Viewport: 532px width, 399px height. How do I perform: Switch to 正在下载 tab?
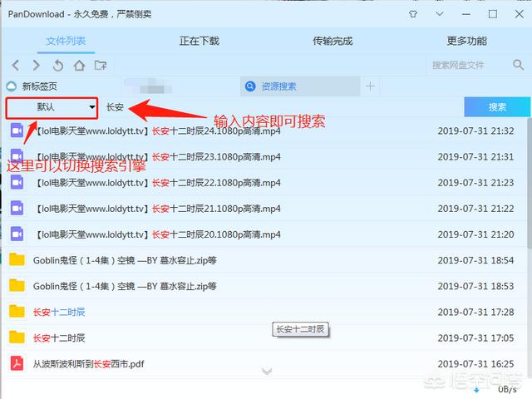coord(199,41)
